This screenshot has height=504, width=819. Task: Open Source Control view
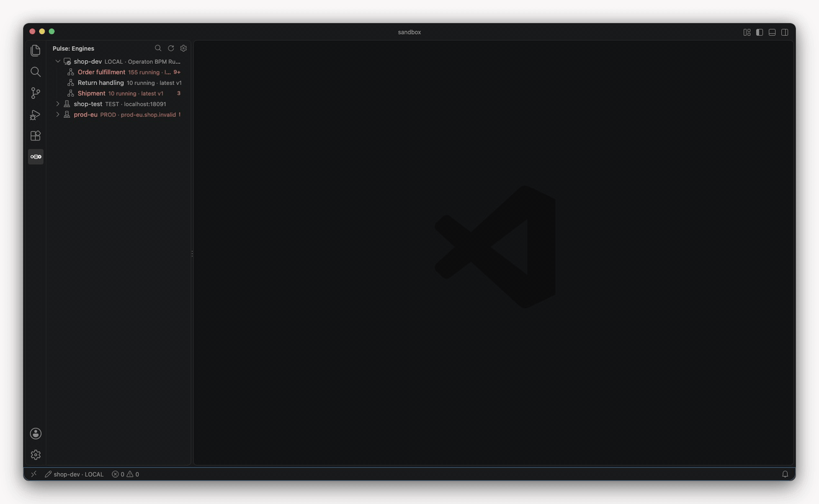[35, 93]
